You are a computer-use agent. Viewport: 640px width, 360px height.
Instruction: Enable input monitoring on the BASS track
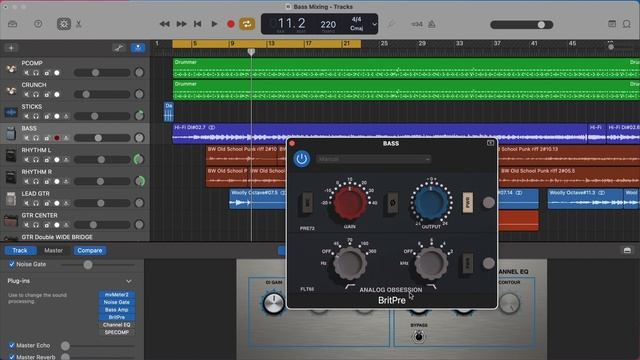tap(66, 138)
